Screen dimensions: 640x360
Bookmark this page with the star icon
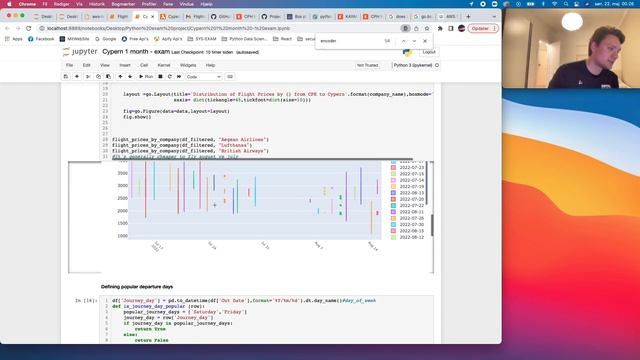(427, 29)
